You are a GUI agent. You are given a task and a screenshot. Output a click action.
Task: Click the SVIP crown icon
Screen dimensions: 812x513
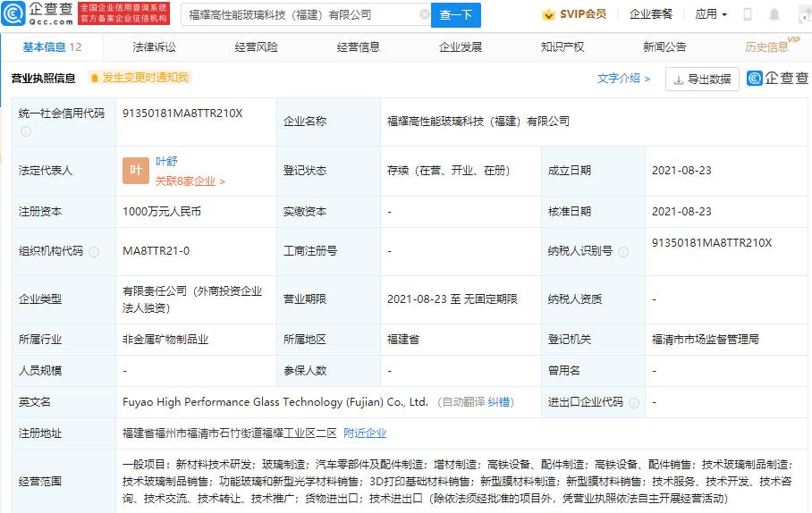click(x=548, y=14)
